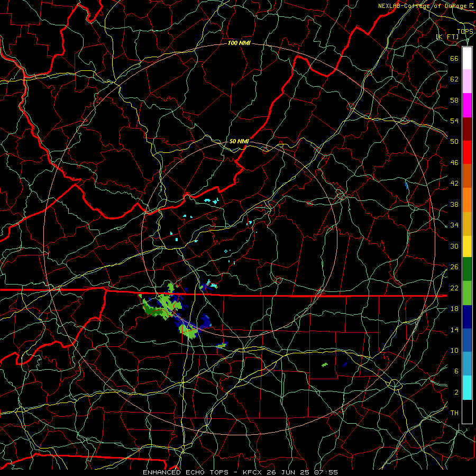Image resolution: width=476 pixels, height=476 pixels.
Task: Click the light green legend swatch
Action: tap(467, 293)
